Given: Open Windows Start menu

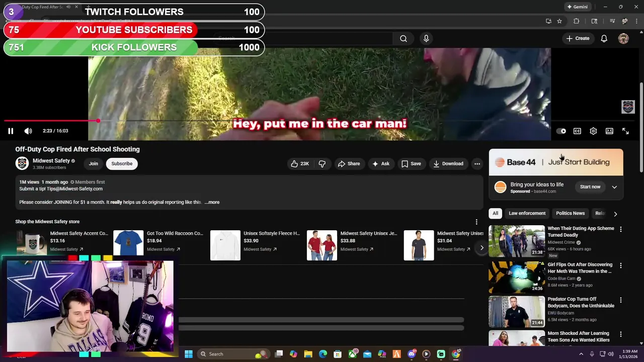Looking at the screenshot, I should [x=189, y=354].
